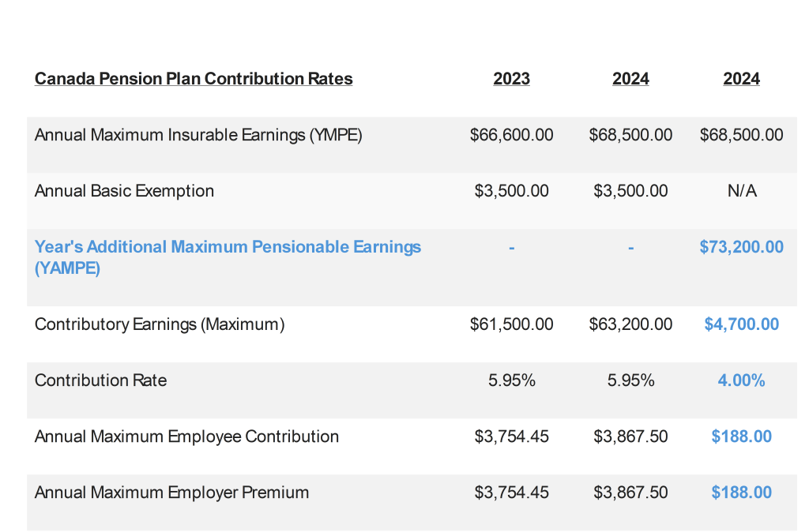
Task: Click the 5.95% rate under 2023
Action: click(511, 380)
